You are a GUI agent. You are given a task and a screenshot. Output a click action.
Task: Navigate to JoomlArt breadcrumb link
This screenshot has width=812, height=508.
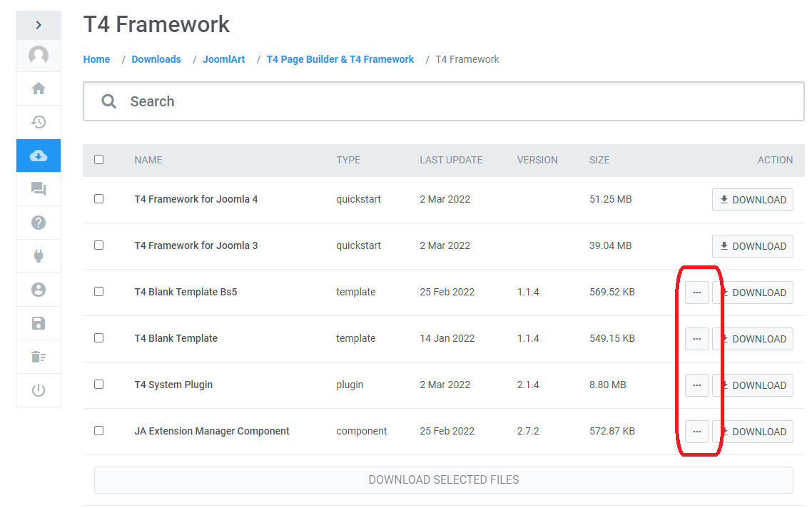coord(223,59)
